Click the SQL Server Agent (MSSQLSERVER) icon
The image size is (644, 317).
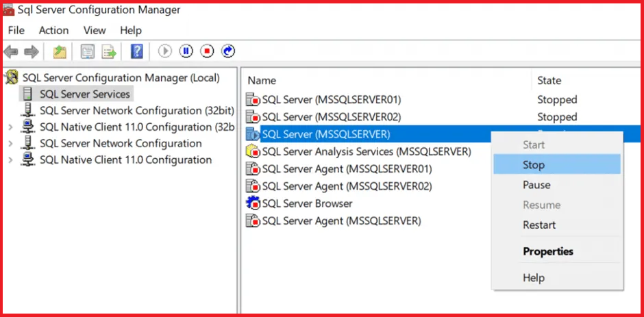point(253,221)
